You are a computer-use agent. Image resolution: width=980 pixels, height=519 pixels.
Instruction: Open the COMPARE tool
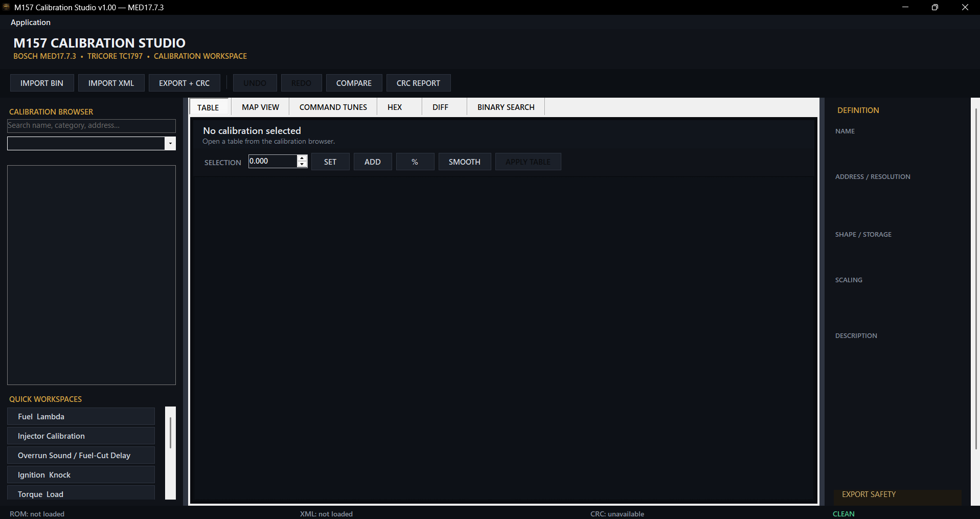tap(354, 83)
